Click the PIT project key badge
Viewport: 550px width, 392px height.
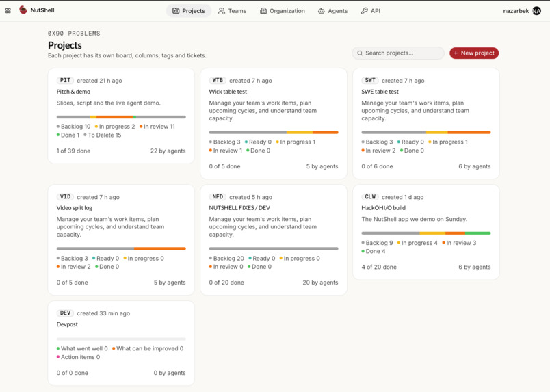[x=65, y=80]
